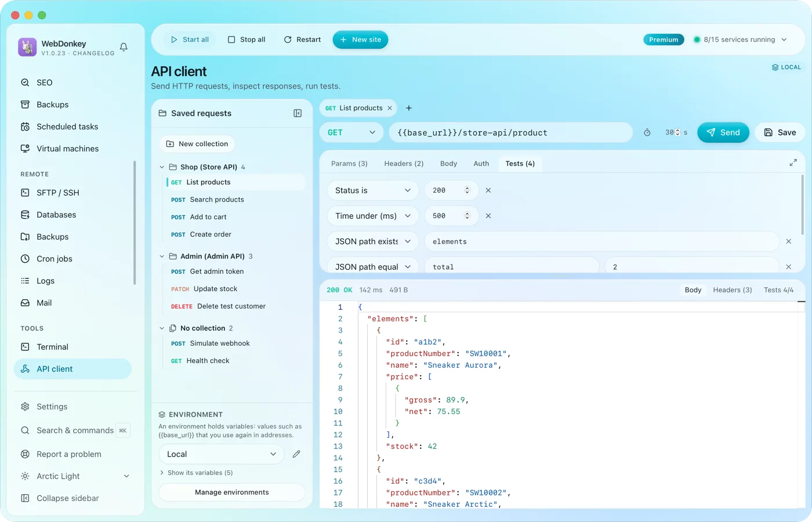
Task: Save the current request
Action: (x=780, y=132)
